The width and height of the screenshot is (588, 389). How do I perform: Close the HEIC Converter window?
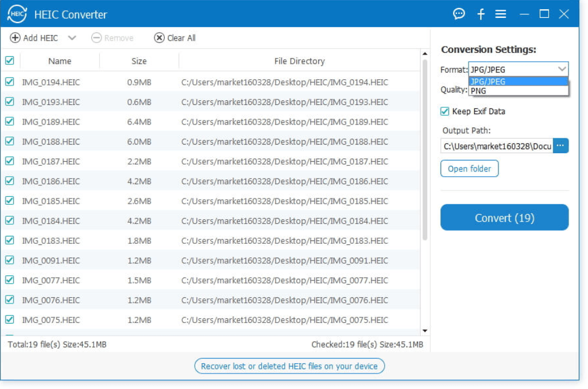click(x=564, y=14)
